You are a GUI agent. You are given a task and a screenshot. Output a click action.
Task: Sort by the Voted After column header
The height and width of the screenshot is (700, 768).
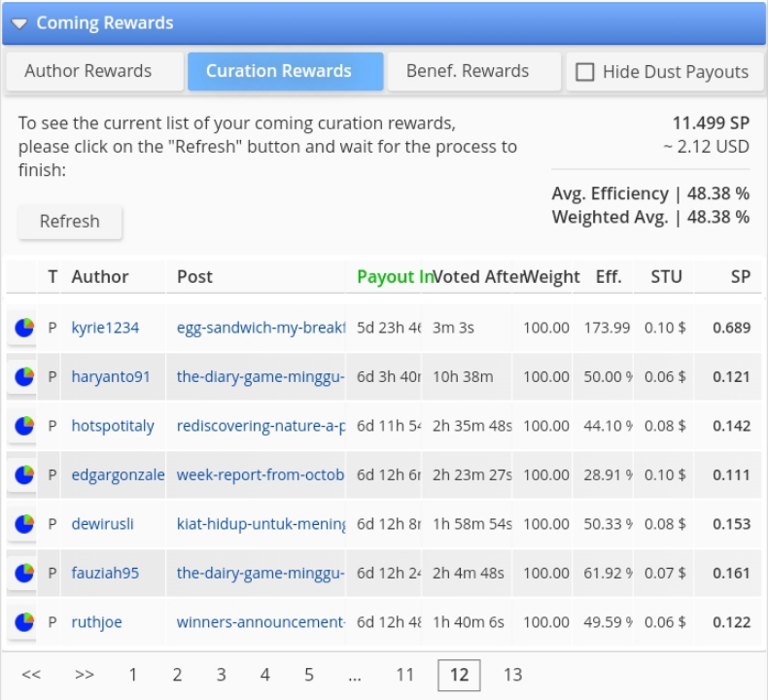pos(478,277)
